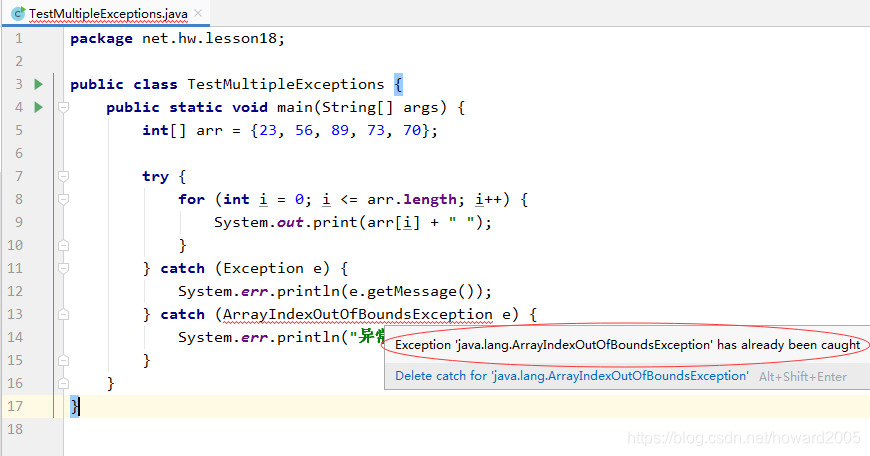Collapse first catch block fold marker at line 11

(64, 268)
